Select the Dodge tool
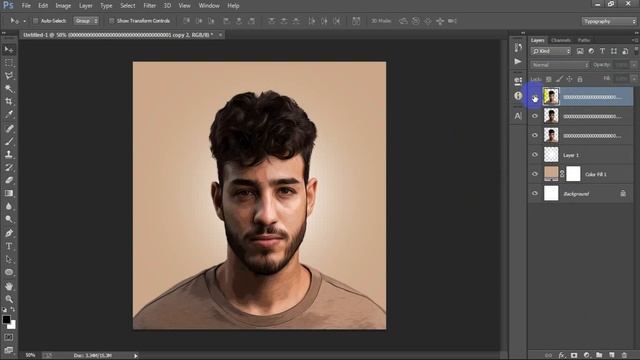The image size is (640, 360). pos(9,219)
